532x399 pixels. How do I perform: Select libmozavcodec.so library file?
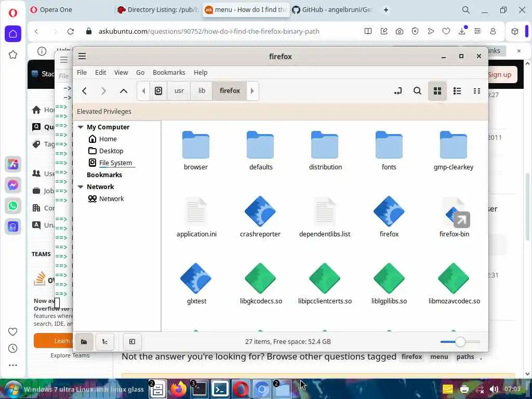pos(454,284)
